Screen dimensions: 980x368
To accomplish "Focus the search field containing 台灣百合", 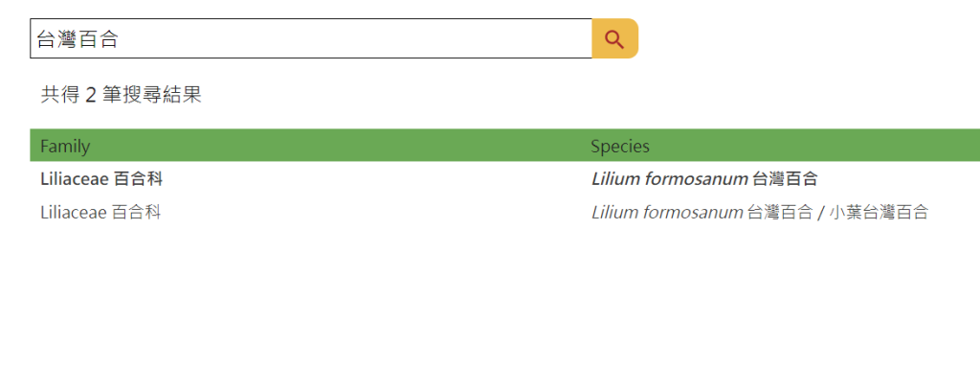I will click(311, 38).
